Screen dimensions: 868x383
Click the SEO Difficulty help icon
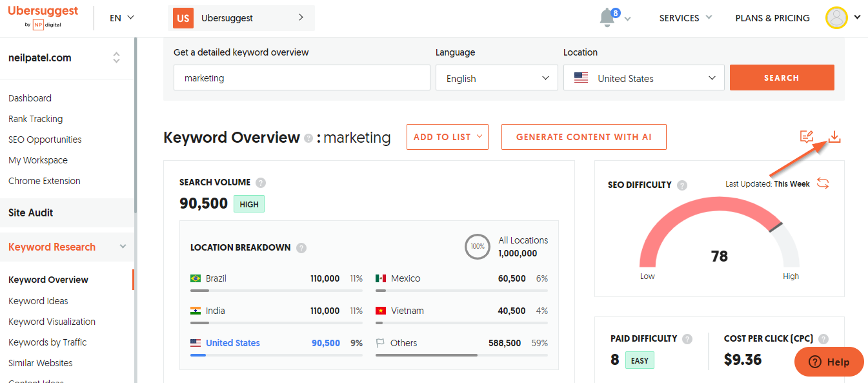(x=682, y=185)
